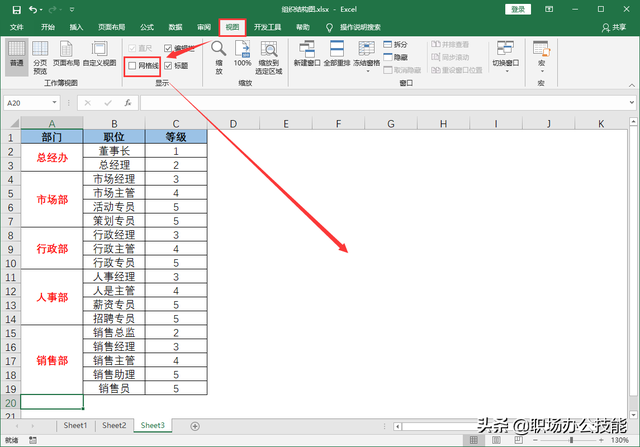
Task: Open the Sheet1 tab
Action: tap(76, 425)
